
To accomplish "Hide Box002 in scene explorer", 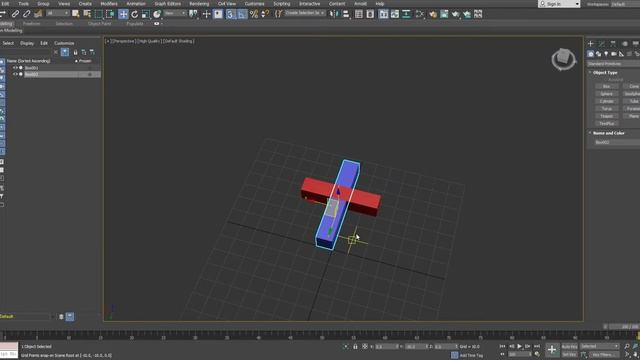I will coord(15,74).
